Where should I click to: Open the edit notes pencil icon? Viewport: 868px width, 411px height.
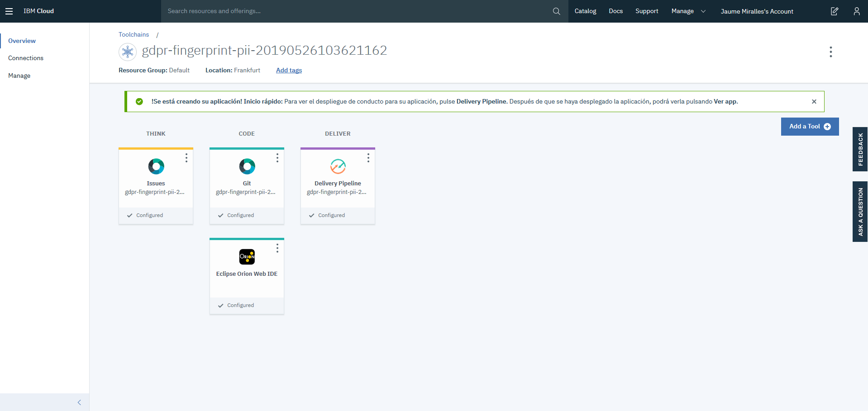[835, 11]
